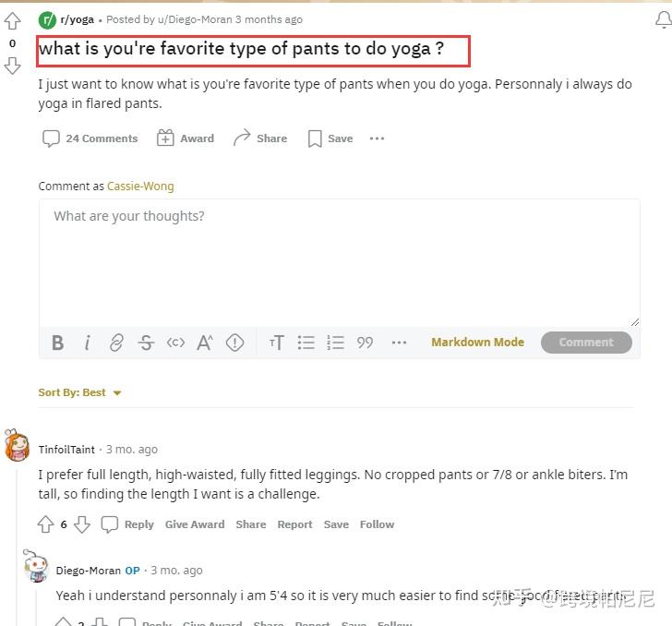Apply strikethrough formatting
672x626 pixels.
point(146,343)
